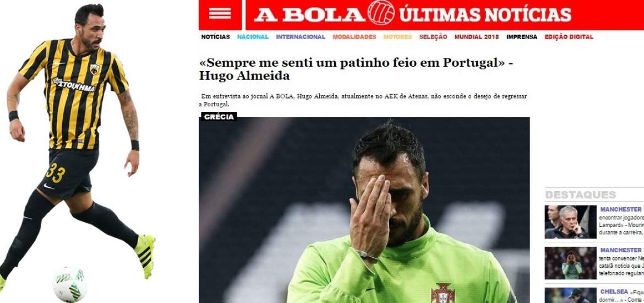Open the hamburger menu icon
644x303 pixels.
[x=220, y=14]
